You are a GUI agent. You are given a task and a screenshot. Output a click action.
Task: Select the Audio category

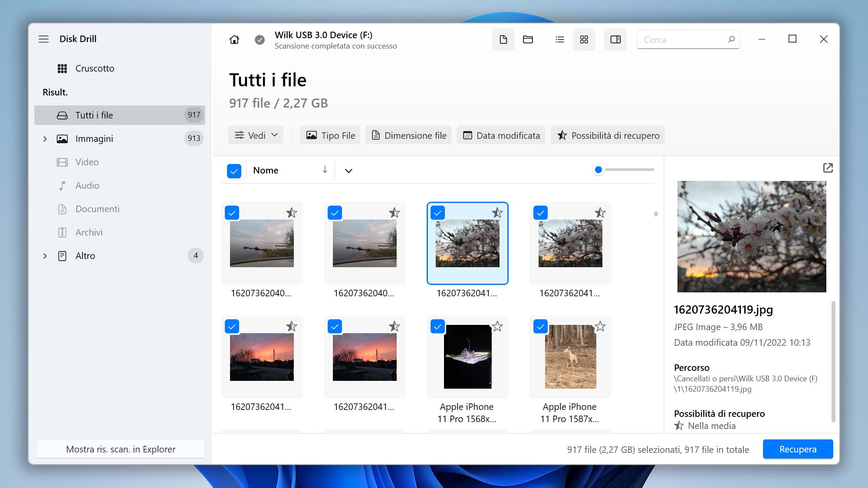[119, 186]
